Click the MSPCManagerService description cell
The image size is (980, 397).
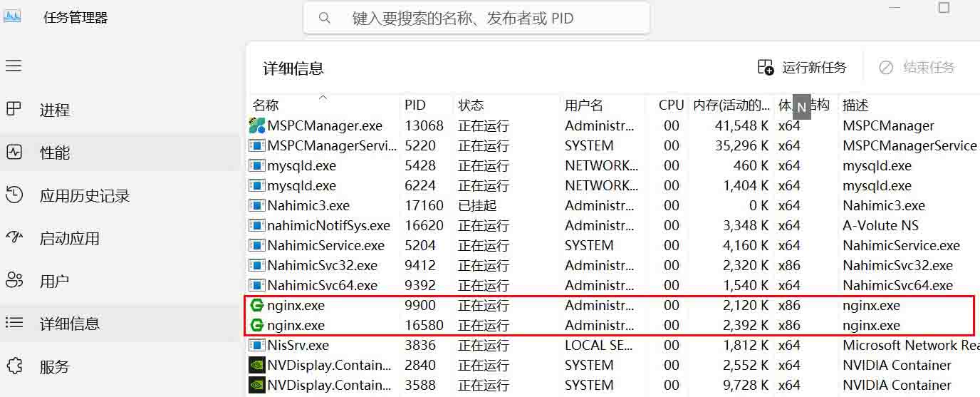point(909,145)
